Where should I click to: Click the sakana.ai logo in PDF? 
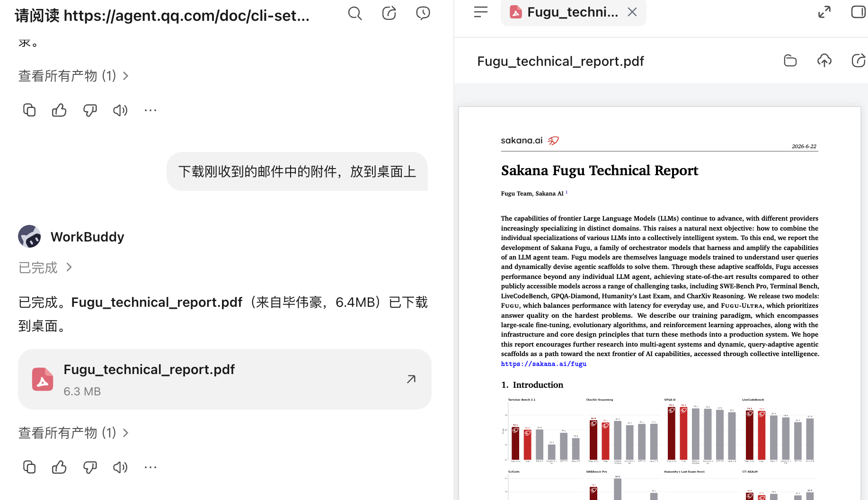point(530,141)
